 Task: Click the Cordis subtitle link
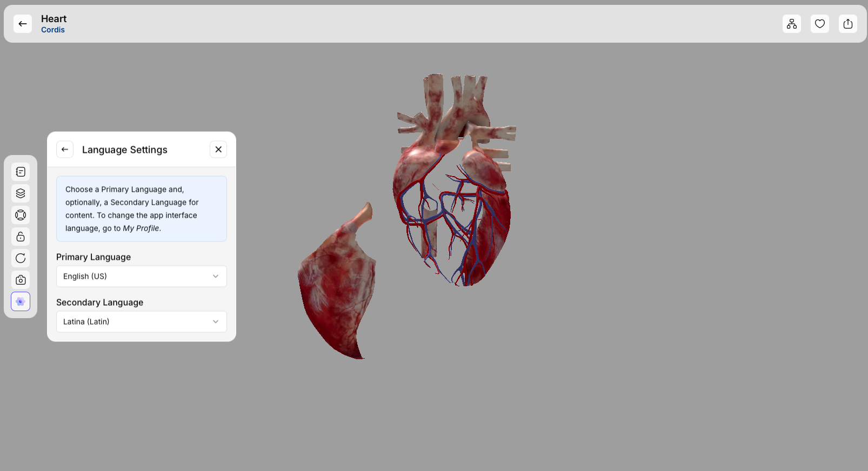click(53, 30)
